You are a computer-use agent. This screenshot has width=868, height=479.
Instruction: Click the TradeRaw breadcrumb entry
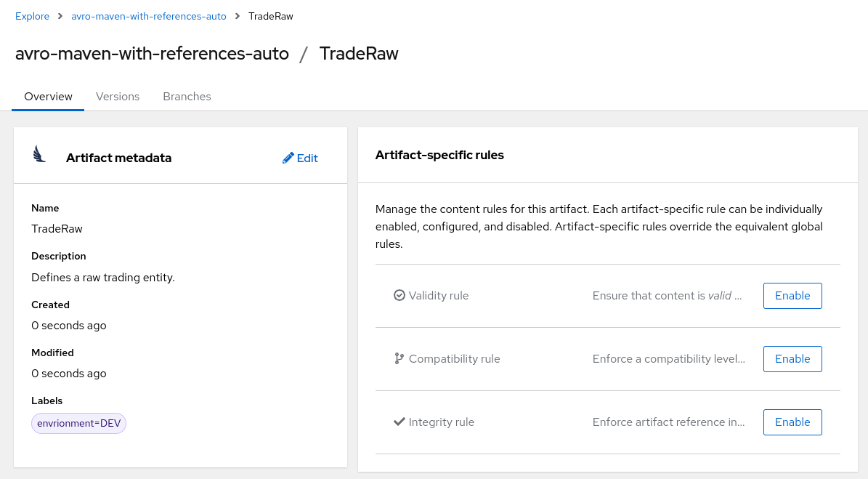click(270, 15)
